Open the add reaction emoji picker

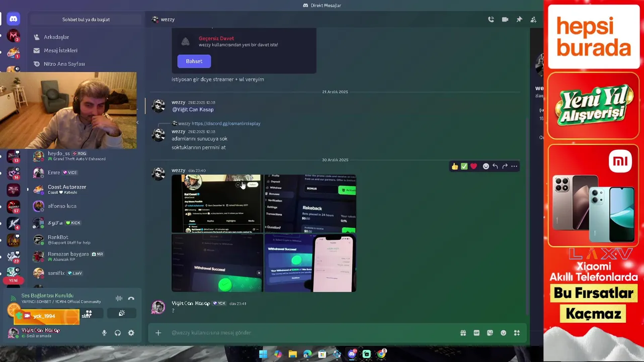pyautogui.click(x=486, y=166)
